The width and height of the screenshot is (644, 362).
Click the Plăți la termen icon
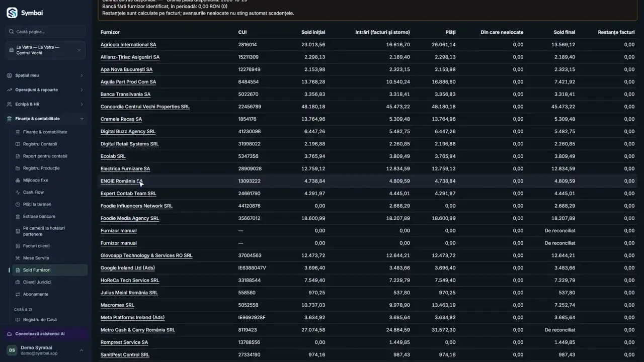(18, 205)
